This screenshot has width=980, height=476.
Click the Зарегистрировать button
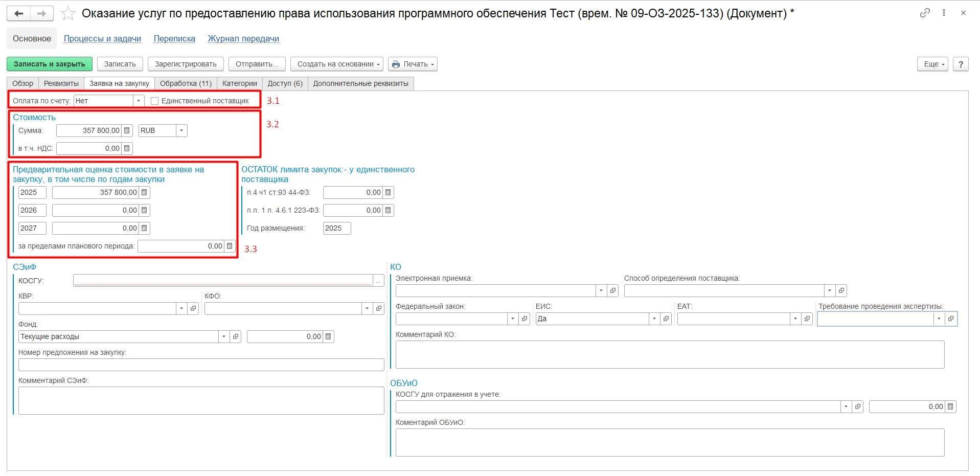tap(186, 64)
